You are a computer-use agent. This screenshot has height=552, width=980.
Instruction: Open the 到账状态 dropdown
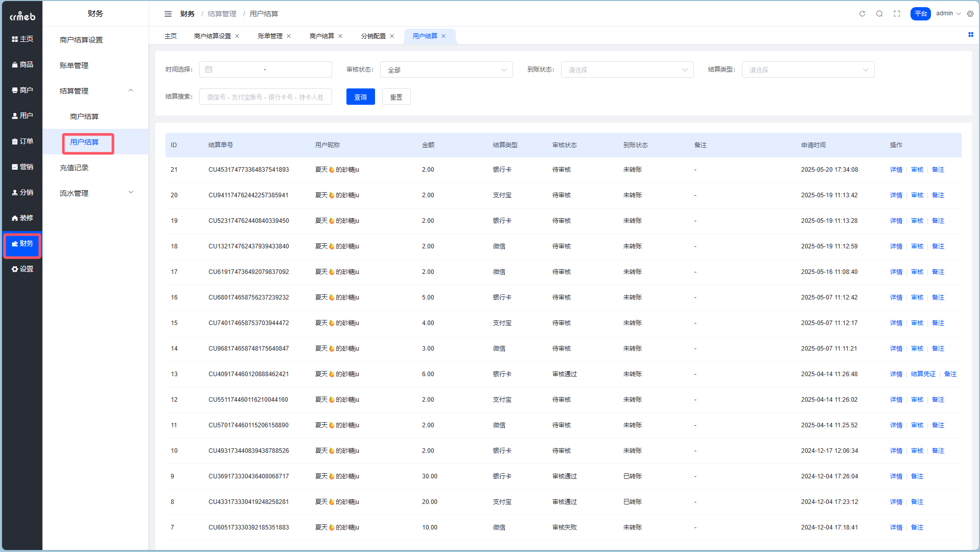627,70
